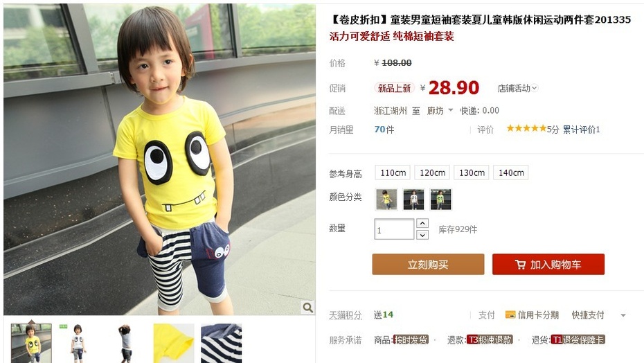Click the 按时发货 service badge
The width and height of the screenshot is (644, 363).
[x=411, y=340]
